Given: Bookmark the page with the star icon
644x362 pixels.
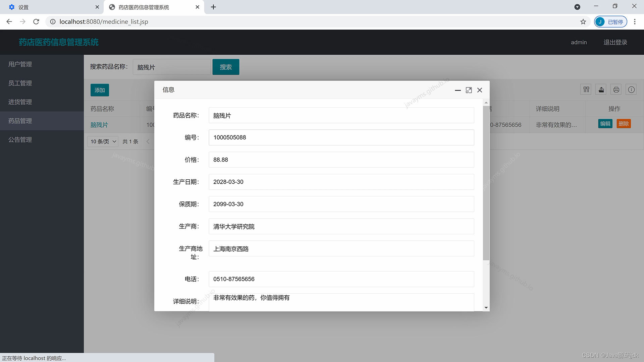Looking at the screenshot, I should [583, 21].
